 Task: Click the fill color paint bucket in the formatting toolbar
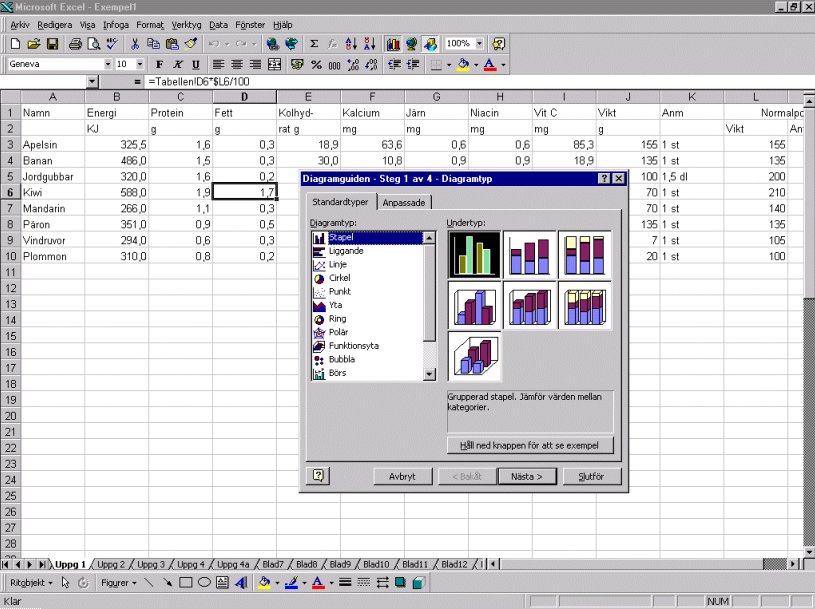463,64
